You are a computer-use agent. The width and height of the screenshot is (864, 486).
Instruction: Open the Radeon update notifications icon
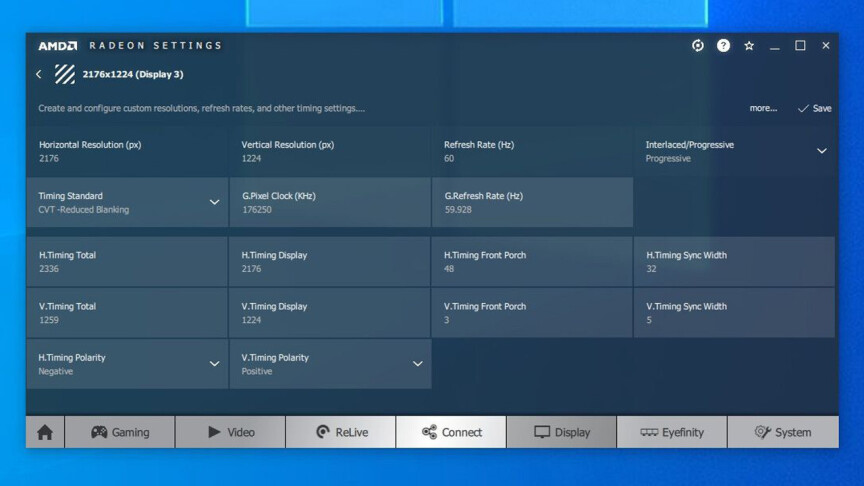[x=698, y=46]
